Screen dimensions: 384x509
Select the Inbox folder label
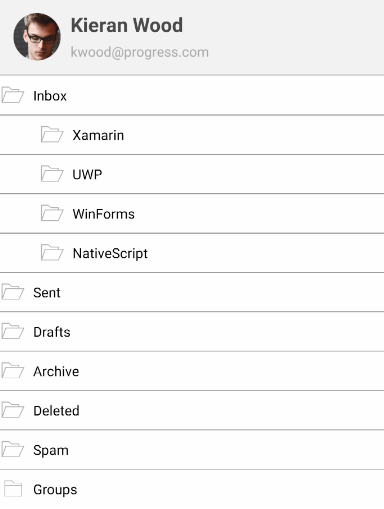point(50,96)
